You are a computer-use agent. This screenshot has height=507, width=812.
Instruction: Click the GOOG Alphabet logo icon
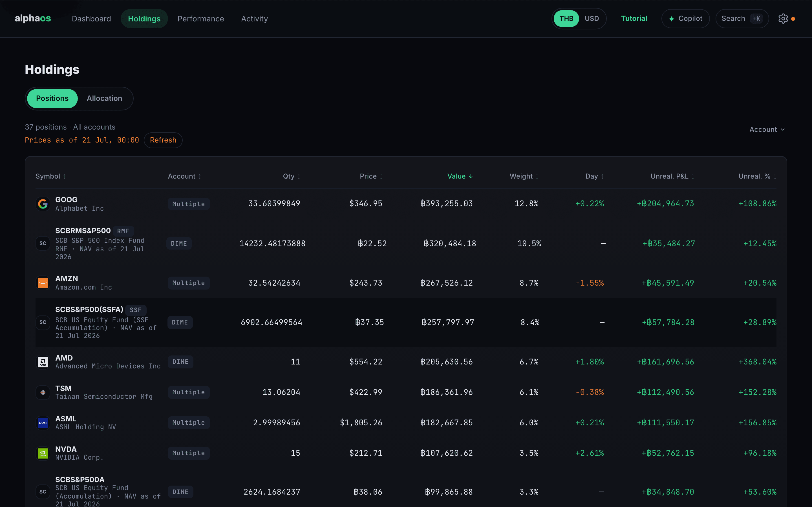[43, 204]
